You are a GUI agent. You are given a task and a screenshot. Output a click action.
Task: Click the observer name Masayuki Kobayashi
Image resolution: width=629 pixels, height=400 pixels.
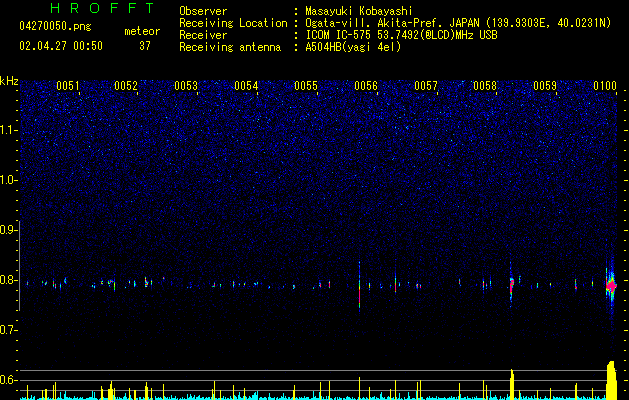(358, 11)
